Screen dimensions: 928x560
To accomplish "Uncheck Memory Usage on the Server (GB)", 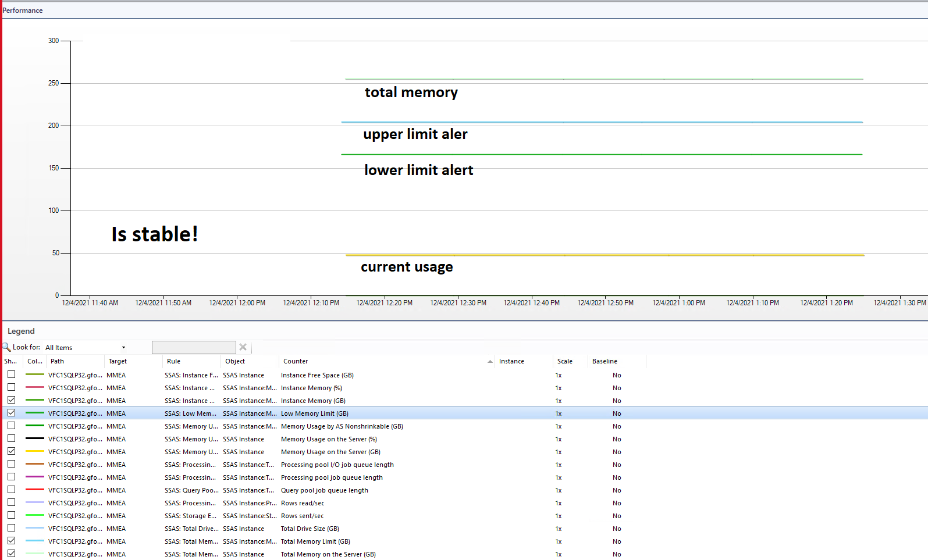I will [x=11, y=451].
